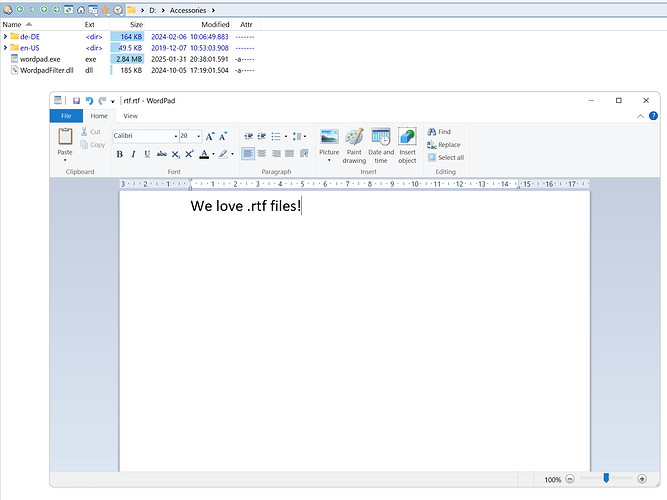Collapse the WordPad ribbon chevron

(x=640, y=116)
